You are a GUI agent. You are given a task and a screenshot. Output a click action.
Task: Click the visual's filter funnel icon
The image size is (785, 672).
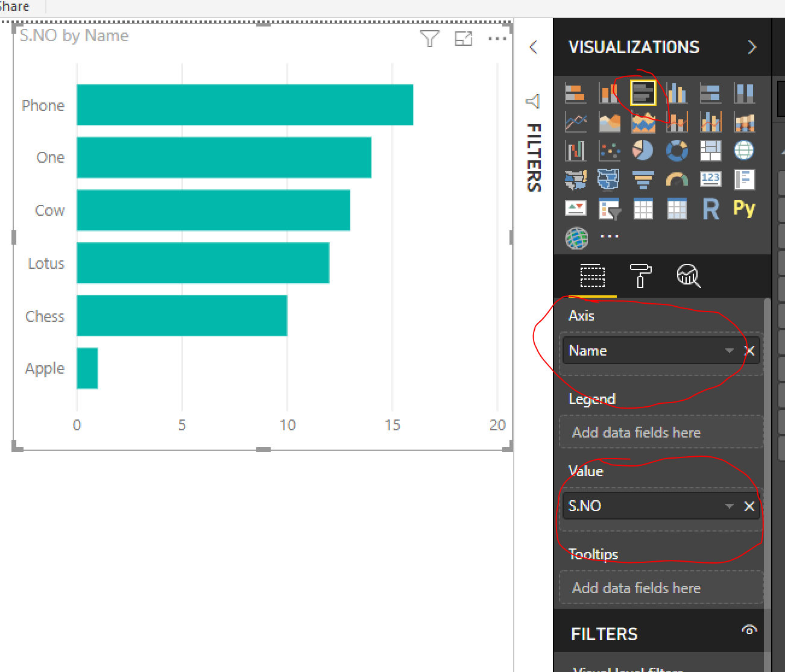coord(429,39)
